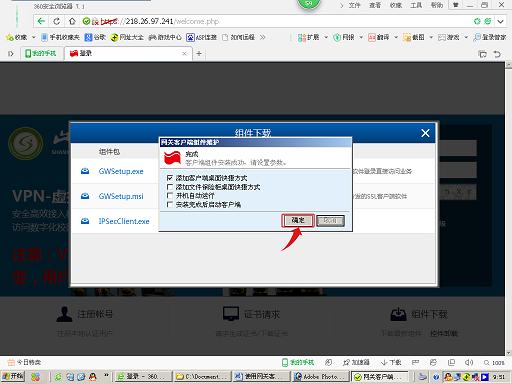This screenshot has width=512, height=384.
Task: Click the green security shield in address bar
Action: [x=86, y=21]
